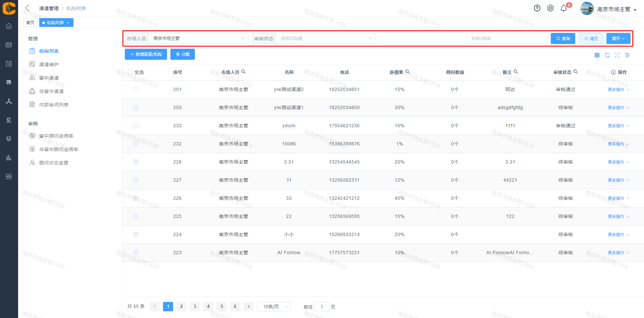Open 留中渠道 in the side menu

point(49,78)
